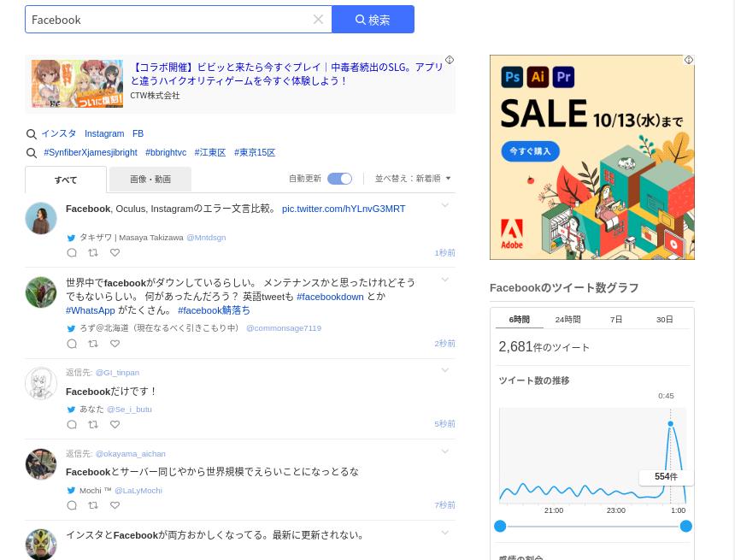
Task: Click the @okayama_aichan reply target
Action: click(x=130, y=454)
